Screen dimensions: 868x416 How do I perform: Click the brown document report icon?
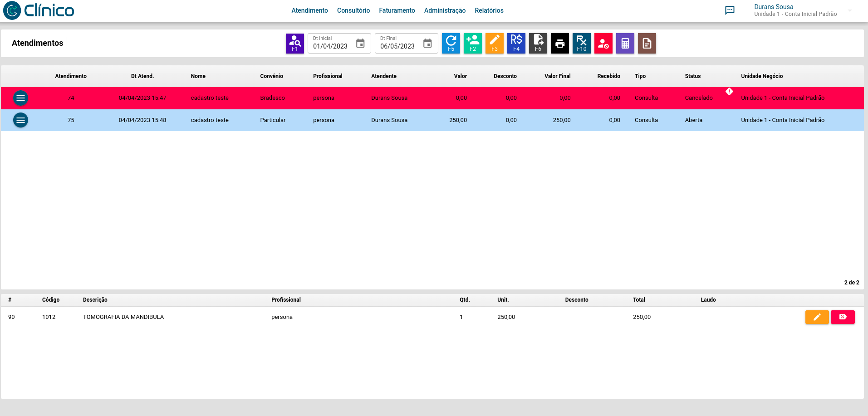point(647,44)
